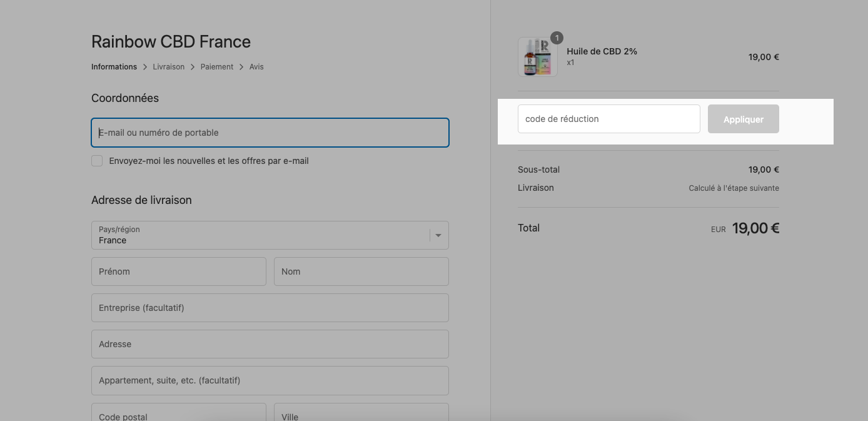
Task: Enable the news and offers email checkbox
Action: (x=97, y=161)
